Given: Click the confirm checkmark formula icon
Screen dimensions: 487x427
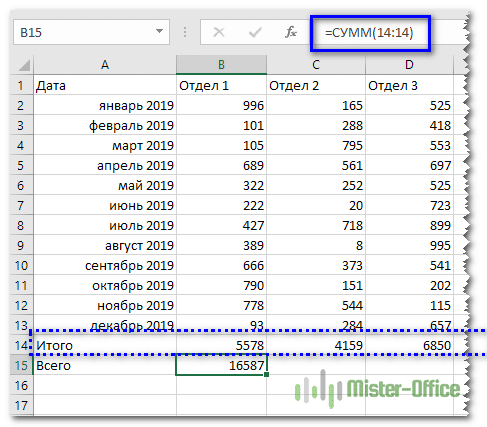Looking at the screenshot, I should pos(255,32).
